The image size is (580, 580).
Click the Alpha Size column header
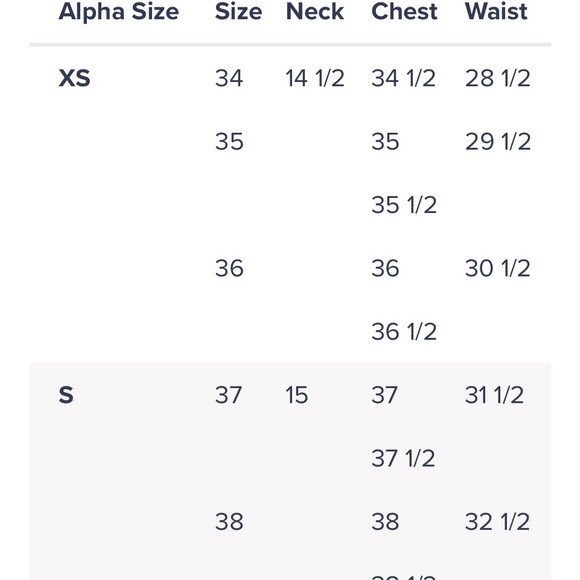pyautogui.click(x=119, y=13)
